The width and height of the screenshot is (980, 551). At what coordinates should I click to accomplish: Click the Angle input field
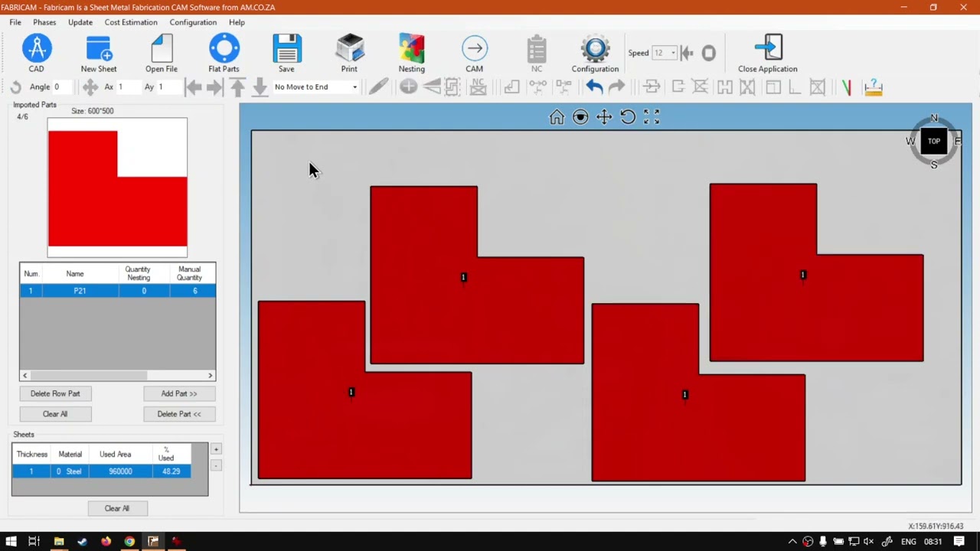pos(64,87)
